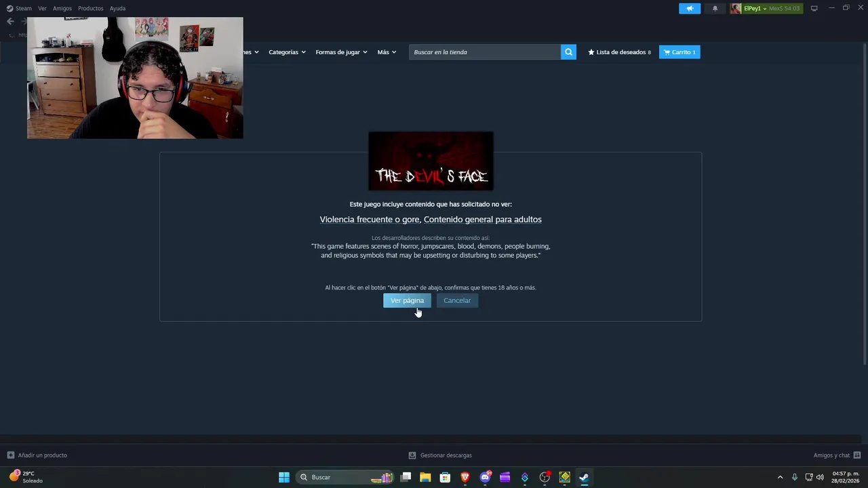Open Lista de deseados
Viewport: 868px width, 488px height.
[619, 52]
